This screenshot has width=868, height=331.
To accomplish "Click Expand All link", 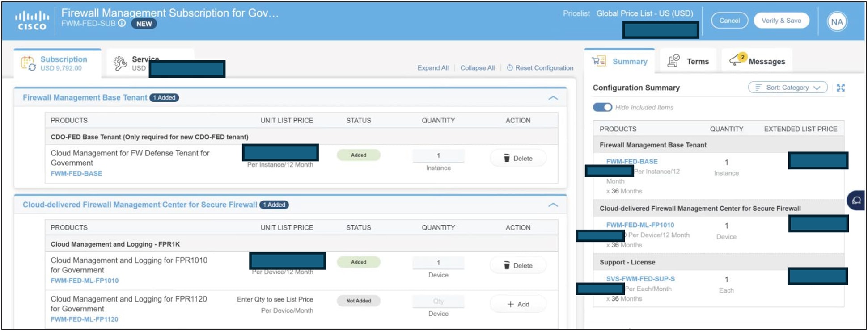I will click(x=433, y=68).
